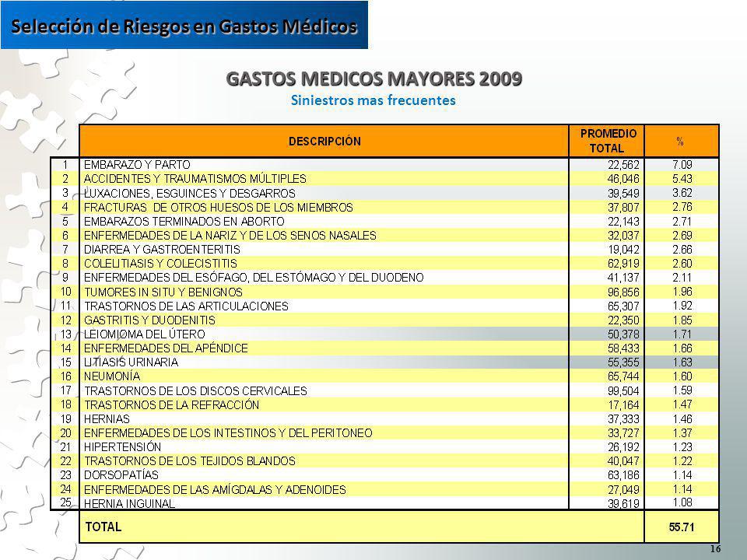Select average value 39,549
The image size is (747, 560).
click(x=623, y=194)
